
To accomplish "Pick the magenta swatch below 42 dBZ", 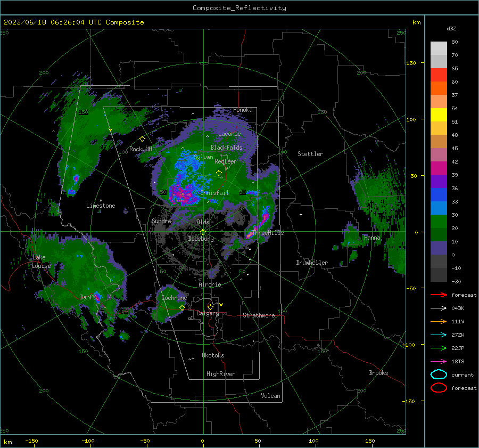I will pos(439,168).
